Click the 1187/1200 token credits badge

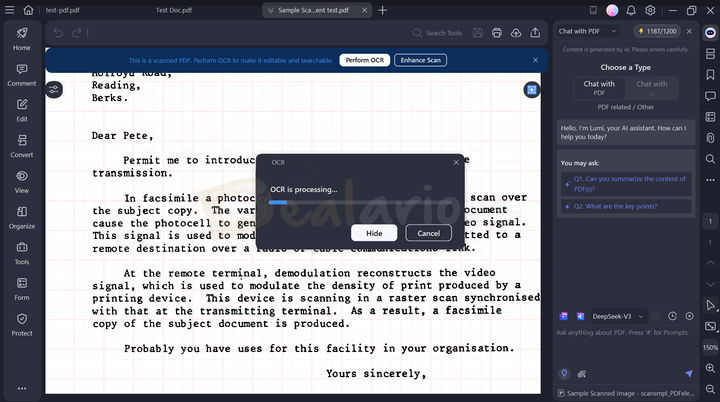coord(657,31)
